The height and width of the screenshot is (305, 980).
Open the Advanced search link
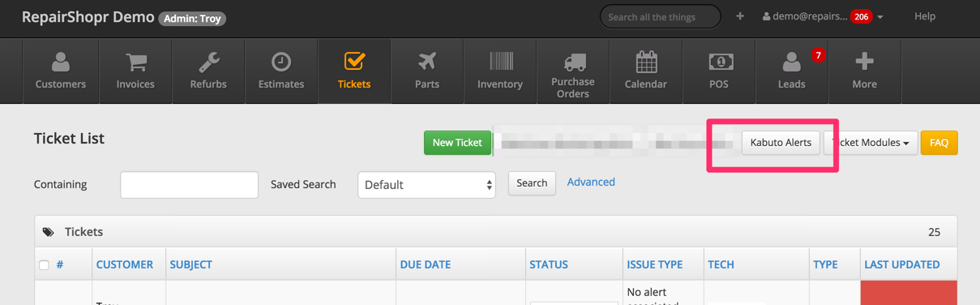point(591,183)
